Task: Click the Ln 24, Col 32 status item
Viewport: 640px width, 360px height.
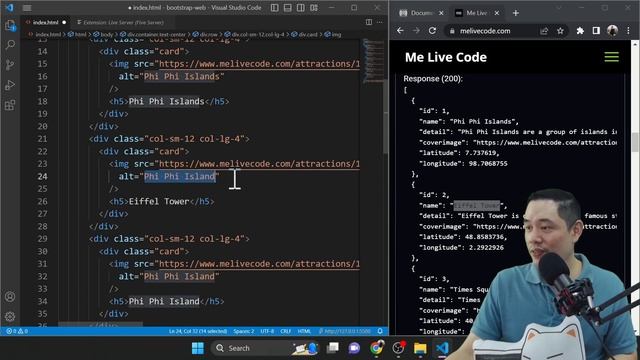Action: [198, 331]
